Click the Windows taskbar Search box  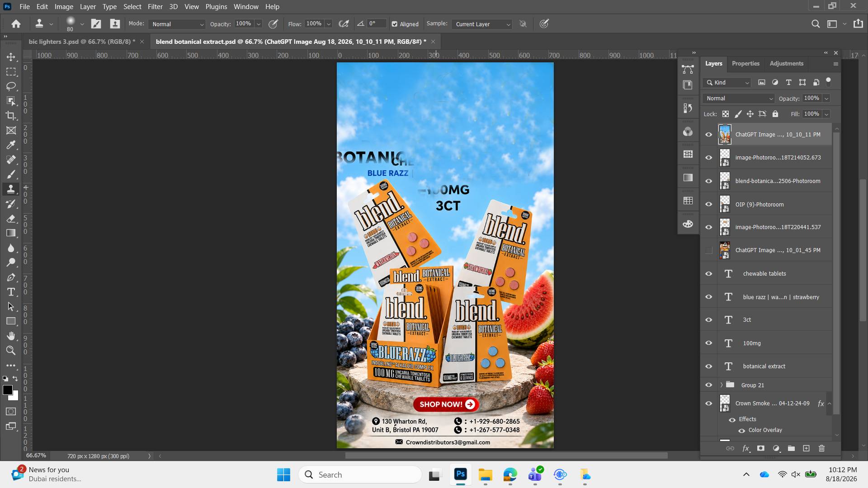pyautogui.click(x=360, y=474)
